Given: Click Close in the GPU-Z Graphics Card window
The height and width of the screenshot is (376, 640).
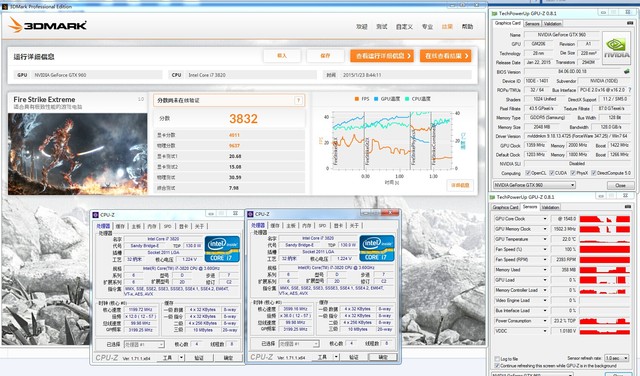Looking at the screenshot, I should coord(620,185).
